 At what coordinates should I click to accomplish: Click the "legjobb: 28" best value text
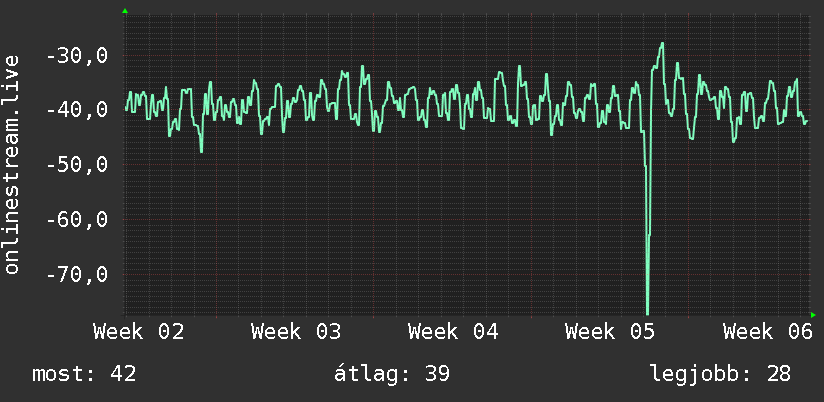point(720,374)
